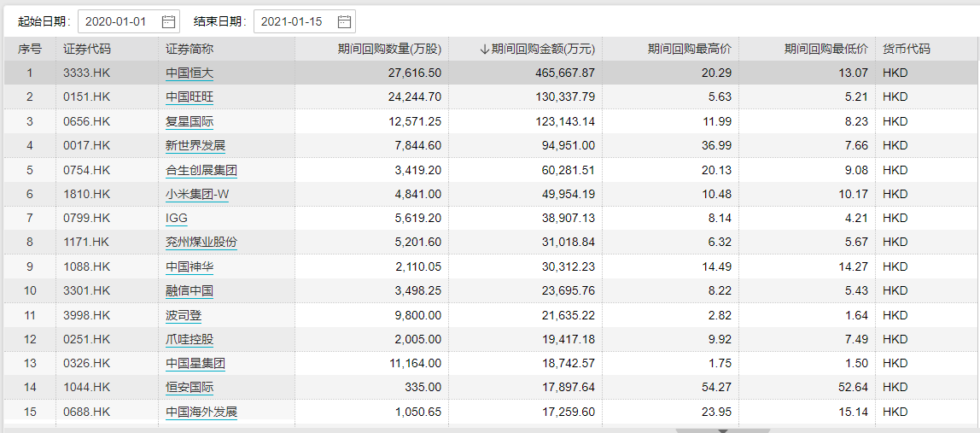
Task: Open the 中国海外发展 stock link
Action: pyautogui.click(x=201, y=413)
